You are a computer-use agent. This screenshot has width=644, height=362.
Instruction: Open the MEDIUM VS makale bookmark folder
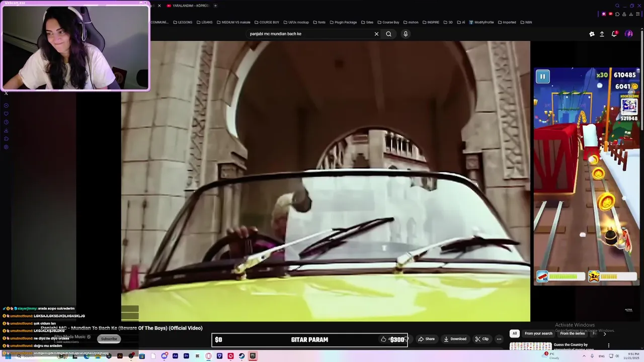(233, 22)
